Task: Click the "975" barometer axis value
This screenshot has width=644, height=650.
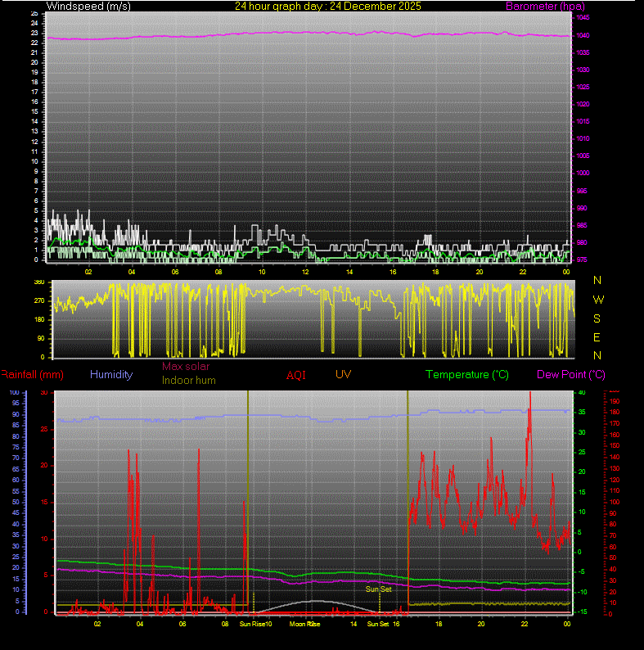Action: point(582,260)
